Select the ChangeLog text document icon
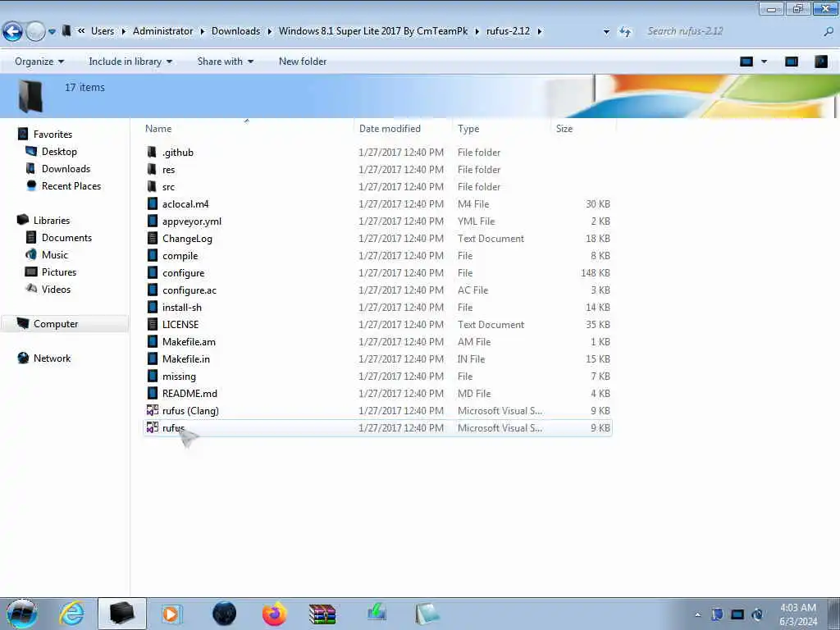Screen dimensions: 840x630 [x=152, y=239]
